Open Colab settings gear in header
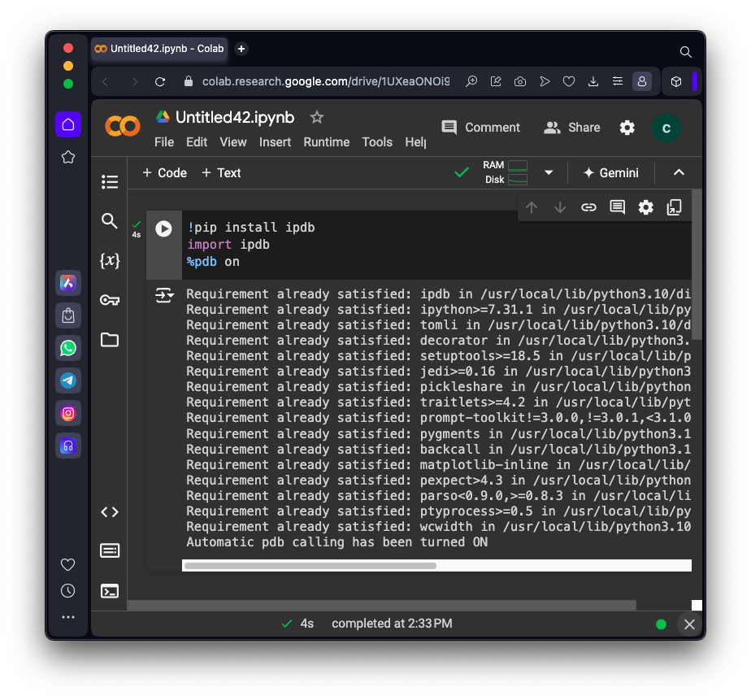 [627, 128]
